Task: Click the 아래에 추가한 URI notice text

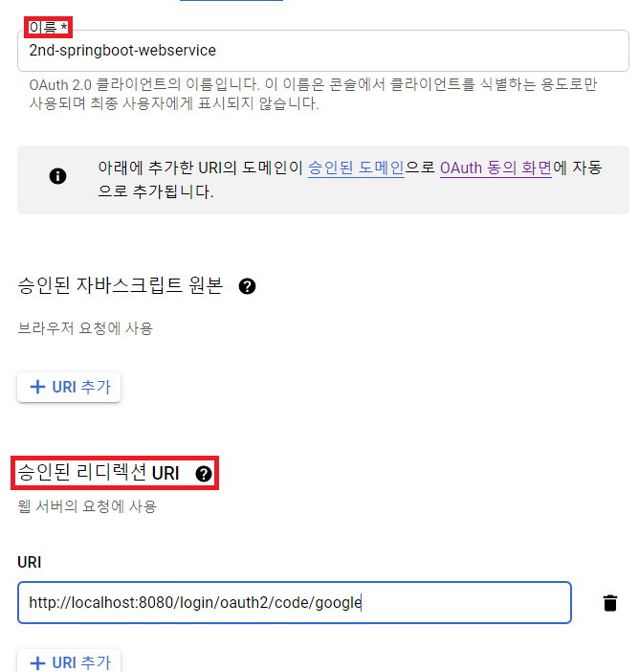Action: [350, 179]
